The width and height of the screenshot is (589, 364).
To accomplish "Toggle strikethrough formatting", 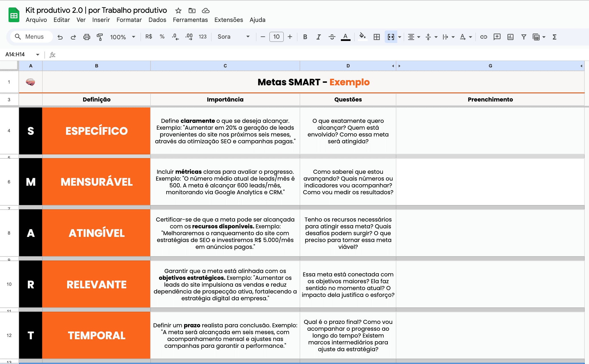I will tap(332, 37).
